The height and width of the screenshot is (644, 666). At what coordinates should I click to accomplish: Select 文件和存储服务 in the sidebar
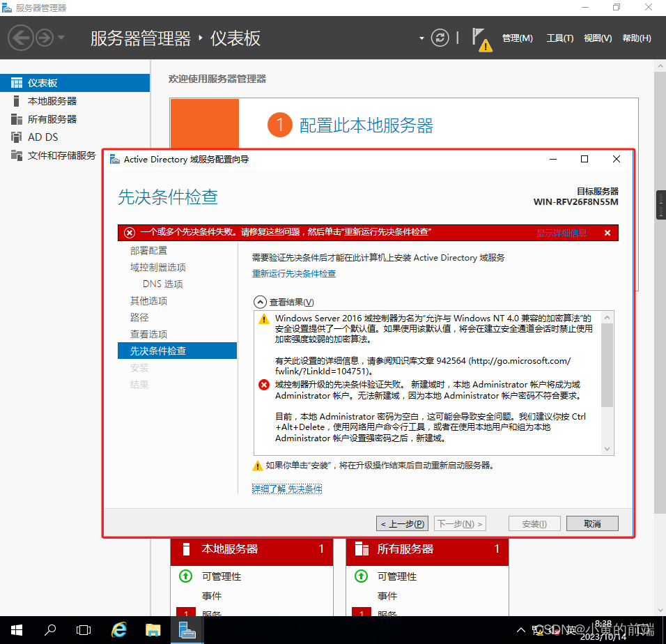coord(61,155)
